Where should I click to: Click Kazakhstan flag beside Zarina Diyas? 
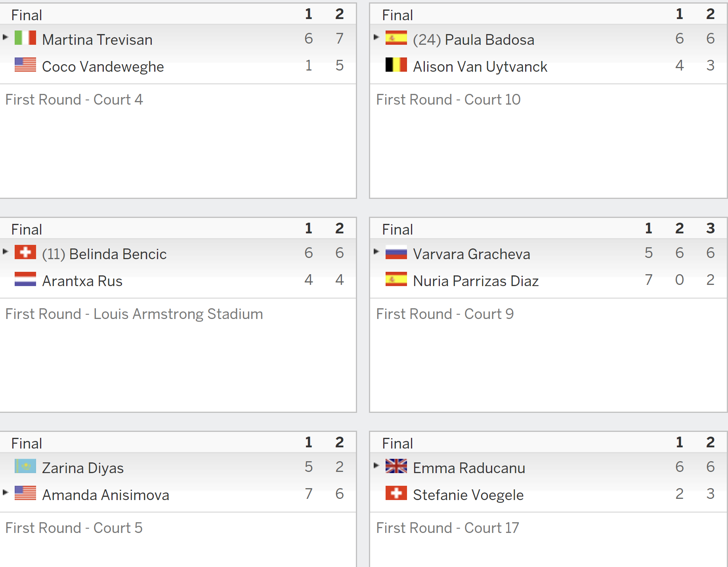(25, 466)
